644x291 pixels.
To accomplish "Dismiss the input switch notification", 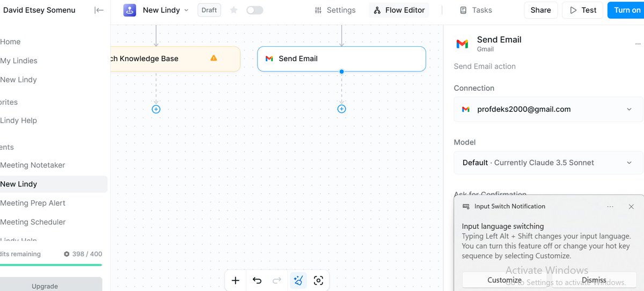I will [x=594, y=280].
